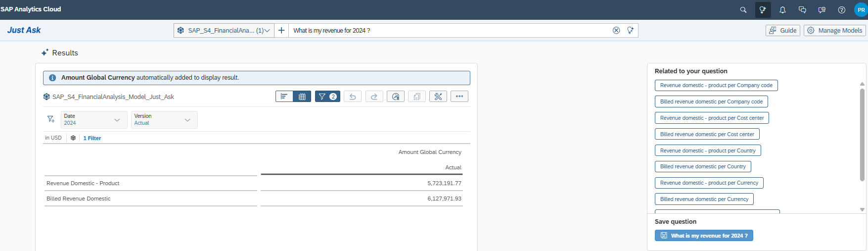The image size is (868, 251).
Task: Click the lightbulb icon inside the question bar
Action: (630, 30)
